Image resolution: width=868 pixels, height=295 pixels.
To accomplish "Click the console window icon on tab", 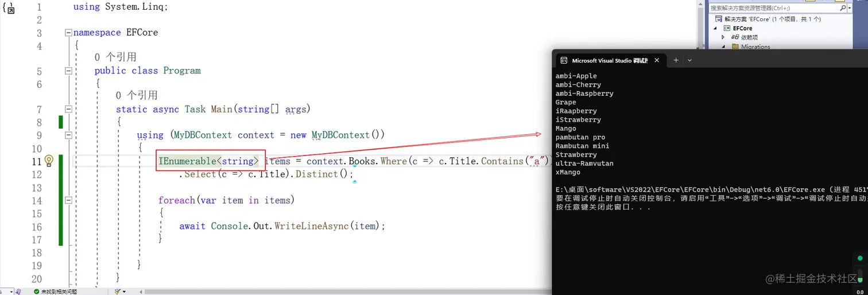I will (x=564, y=60).
